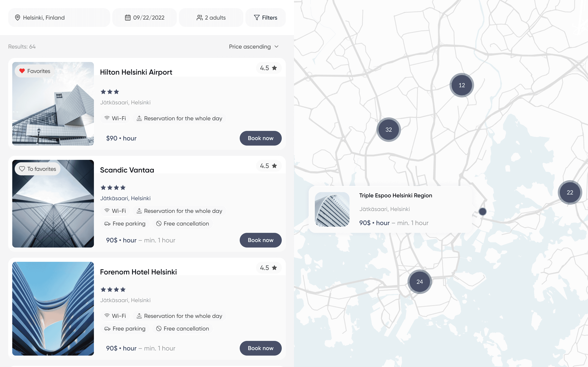
Task: Click the 22 hotels cluster marker on the map
Action: (570, 192)
